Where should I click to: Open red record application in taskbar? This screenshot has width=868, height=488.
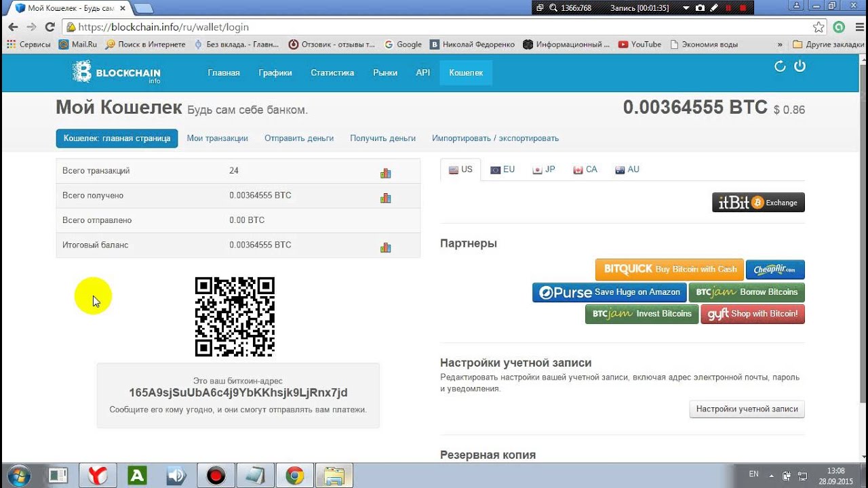pos(216,475)
